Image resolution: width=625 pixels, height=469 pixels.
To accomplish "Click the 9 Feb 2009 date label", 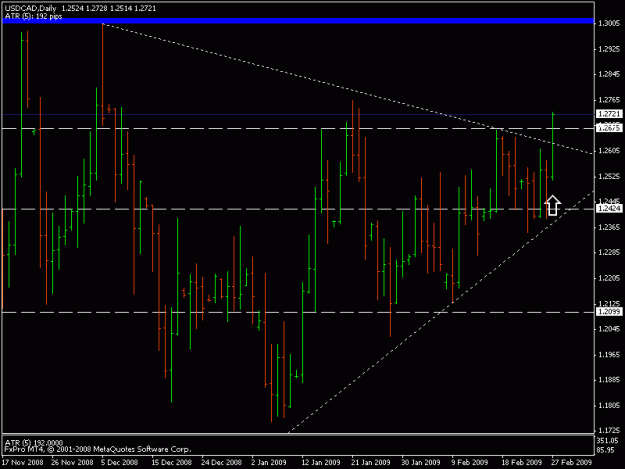I will coord(470,462).
